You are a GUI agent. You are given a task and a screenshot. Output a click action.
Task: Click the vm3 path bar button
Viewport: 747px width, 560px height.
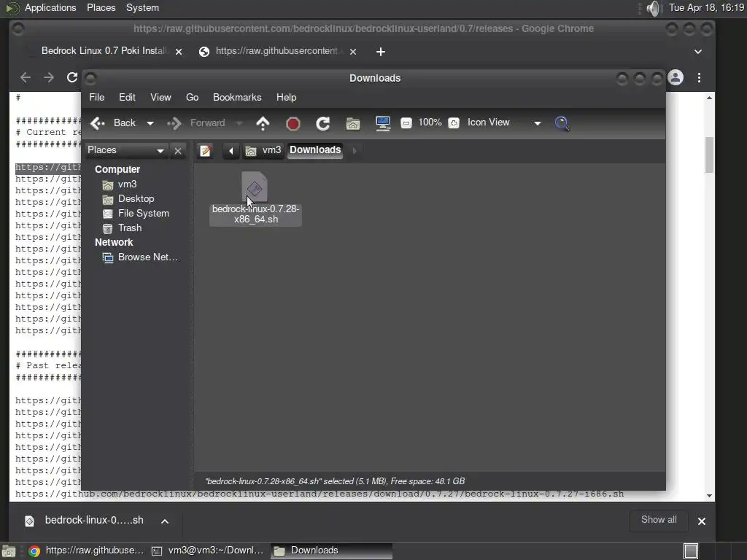tap(263, 151)
